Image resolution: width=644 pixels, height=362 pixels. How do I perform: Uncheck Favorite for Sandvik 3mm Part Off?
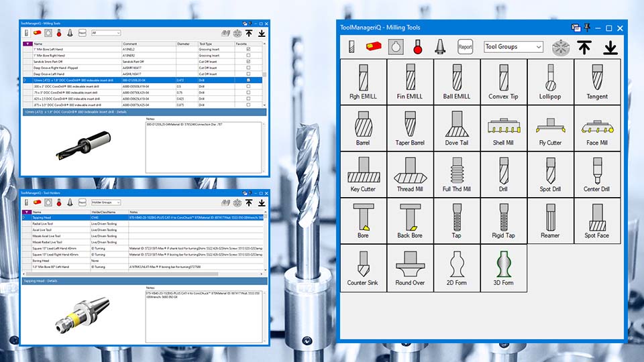click(x=248, y=62)
